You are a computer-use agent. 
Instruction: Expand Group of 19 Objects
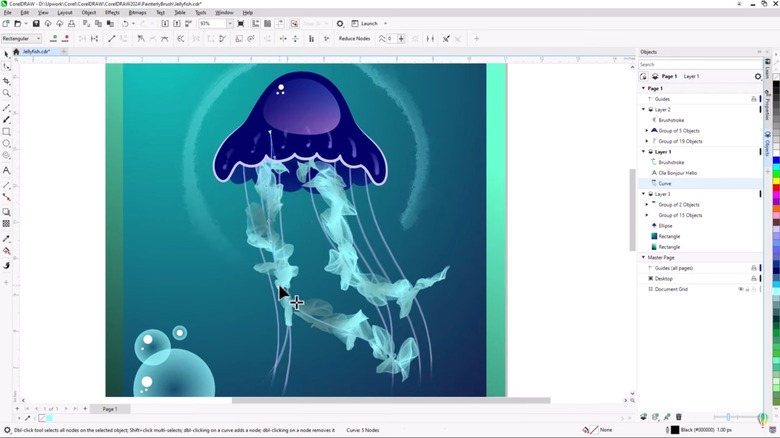(647, 141)
